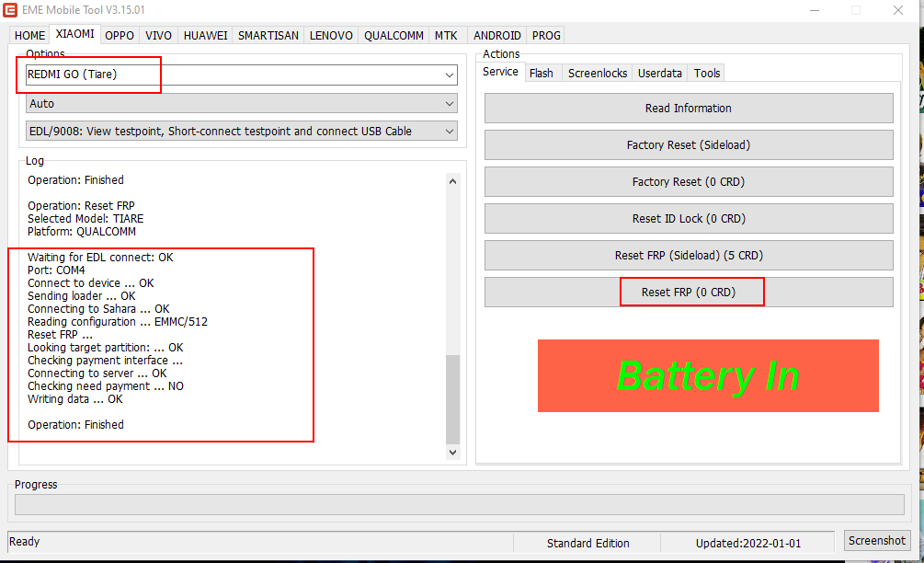The width and height of the screenshot is (924, 563).
Task: Open the VIVO tab
Action: pos(158,35)
